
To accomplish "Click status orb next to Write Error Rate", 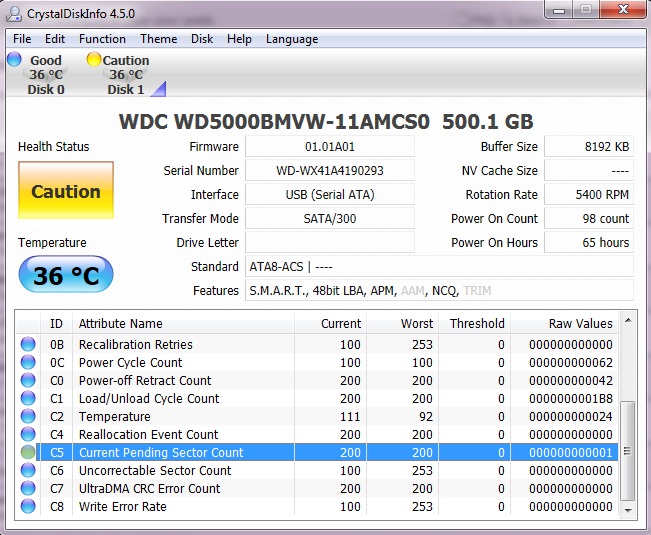I will [28, 507].
